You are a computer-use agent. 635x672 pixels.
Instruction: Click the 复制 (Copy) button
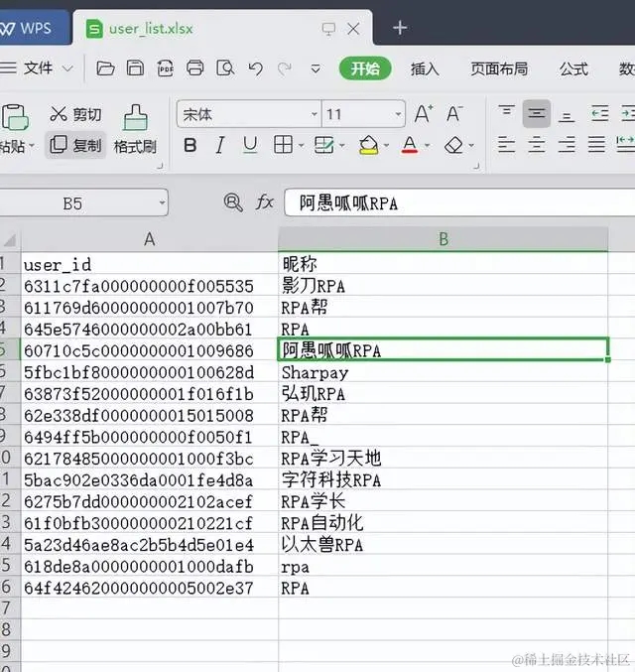(x=75, y=146)
